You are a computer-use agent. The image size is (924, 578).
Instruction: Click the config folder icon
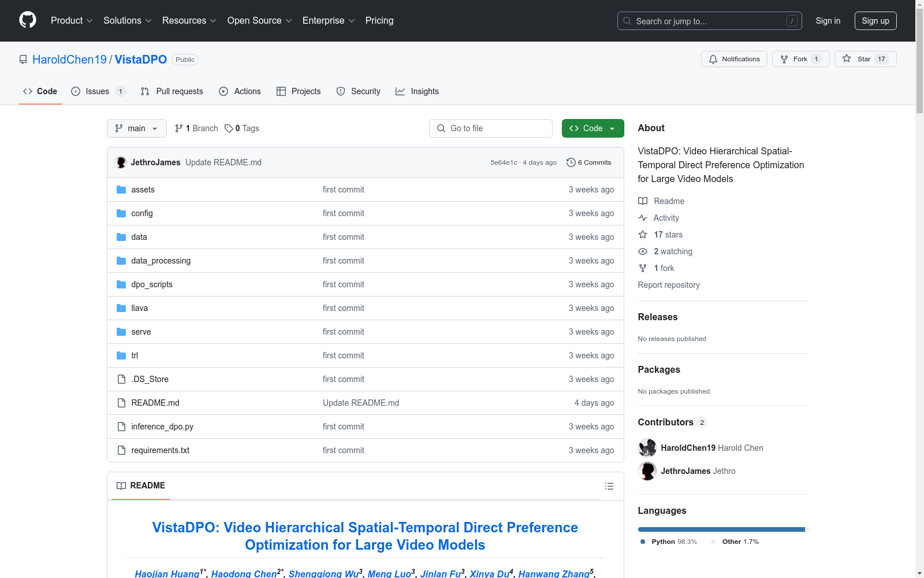(121, 213)
